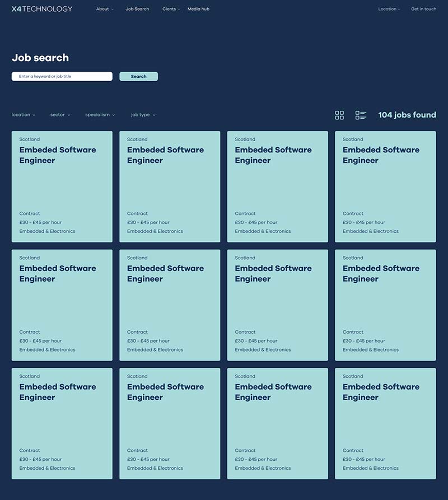Click the X4 Technology logo
This screenshot has height=500, width=448.
point(42,9)
